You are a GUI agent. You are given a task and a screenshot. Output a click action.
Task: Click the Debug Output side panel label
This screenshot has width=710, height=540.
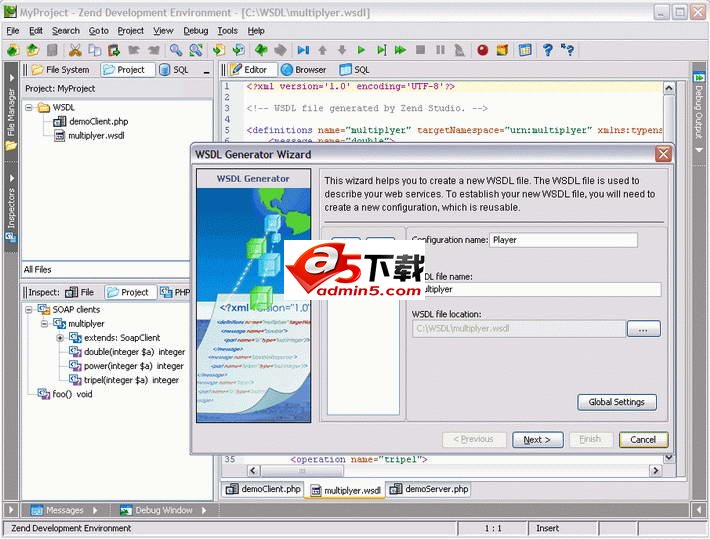pos(699,111)
